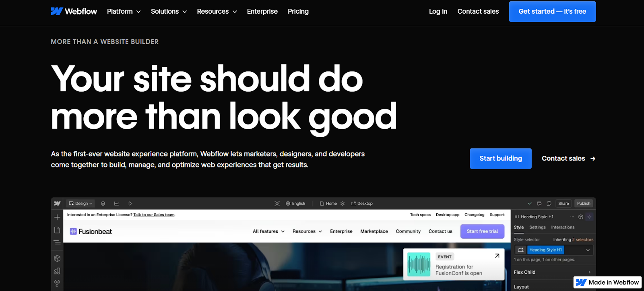
Task: Click the FusionConf event waveform thumbnail
Action: [x=419, y=264]
